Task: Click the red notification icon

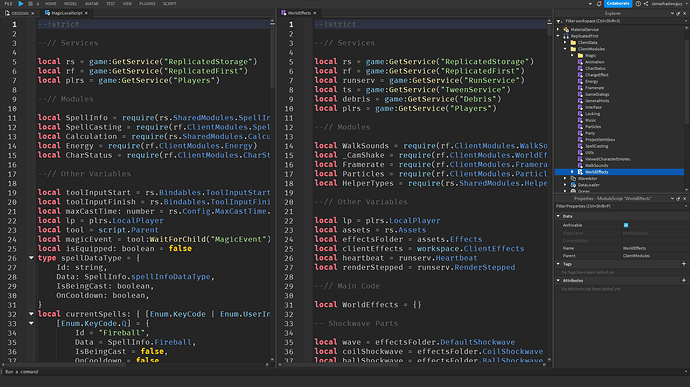Action: 599,4
